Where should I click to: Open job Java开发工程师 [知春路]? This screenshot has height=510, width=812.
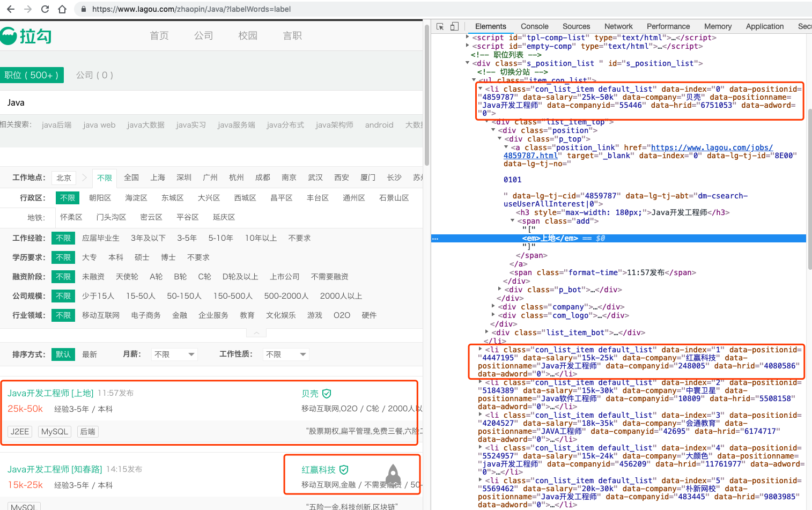coord(55,469)
